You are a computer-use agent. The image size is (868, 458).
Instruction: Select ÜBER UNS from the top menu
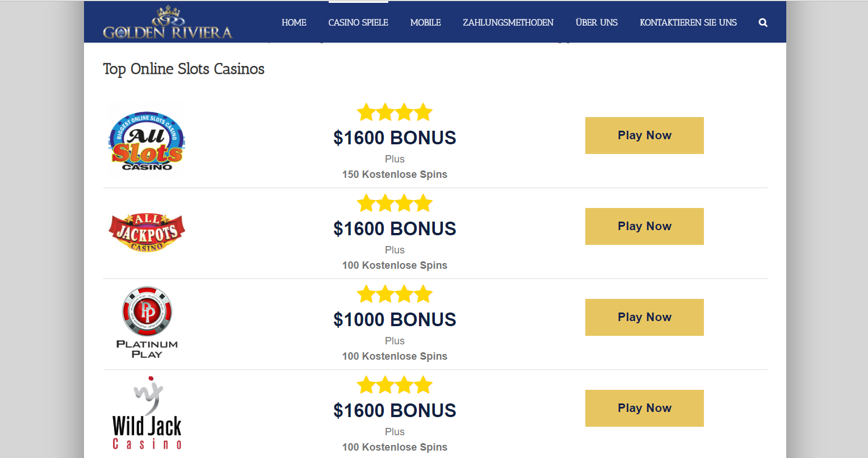(x=597, y=23)
